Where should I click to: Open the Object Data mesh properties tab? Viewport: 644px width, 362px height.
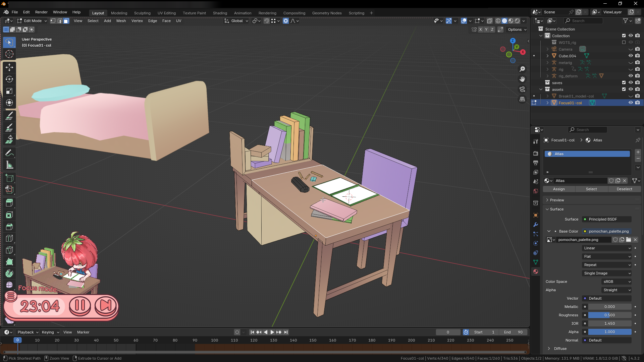pyautogui.click(x=536, y=262)
